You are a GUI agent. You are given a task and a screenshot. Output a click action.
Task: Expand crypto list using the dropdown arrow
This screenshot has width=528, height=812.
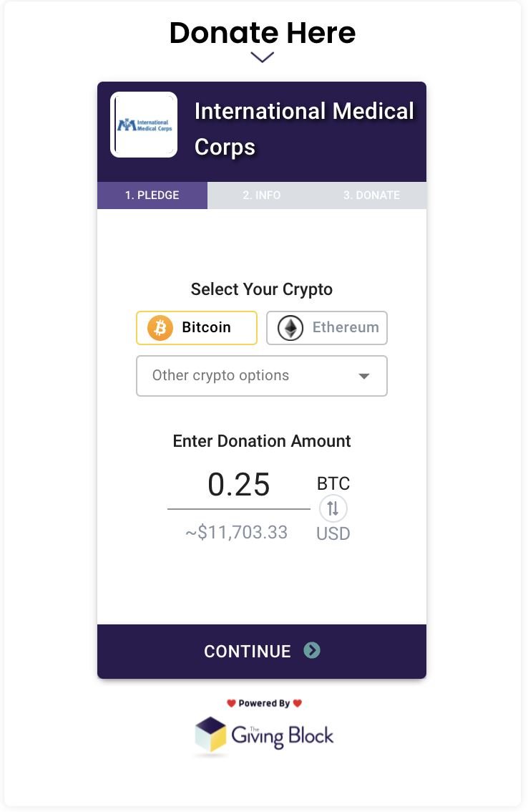364,376
